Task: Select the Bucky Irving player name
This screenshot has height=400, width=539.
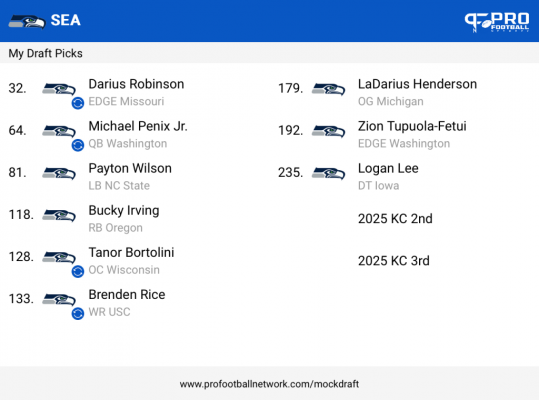Action: click(124, 211)
